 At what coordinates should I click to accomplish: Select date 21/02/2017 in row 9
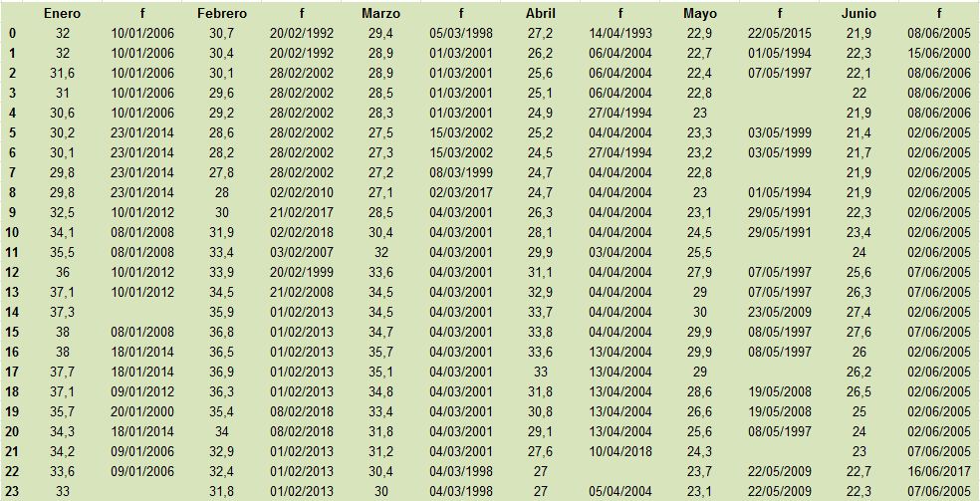coord(302,212)
